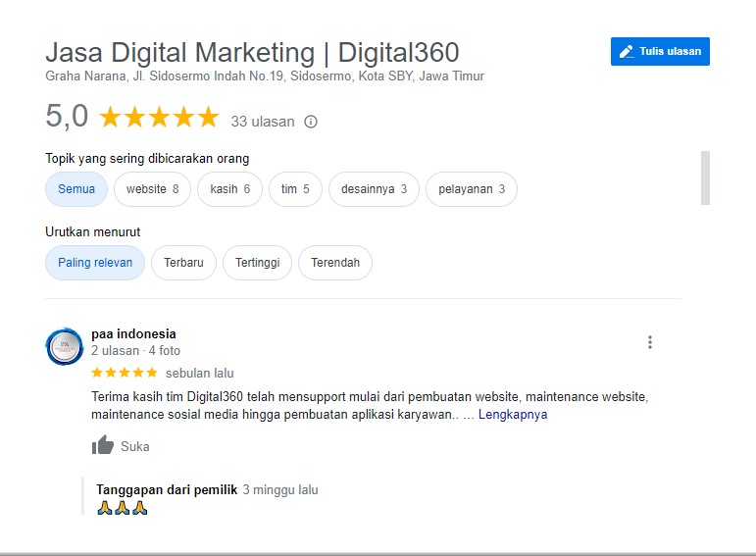Image resolution: width=756 pixels, height=556 pixels.
Task: Click the paa indonesia profile avatar
Action: coord(64,346)
